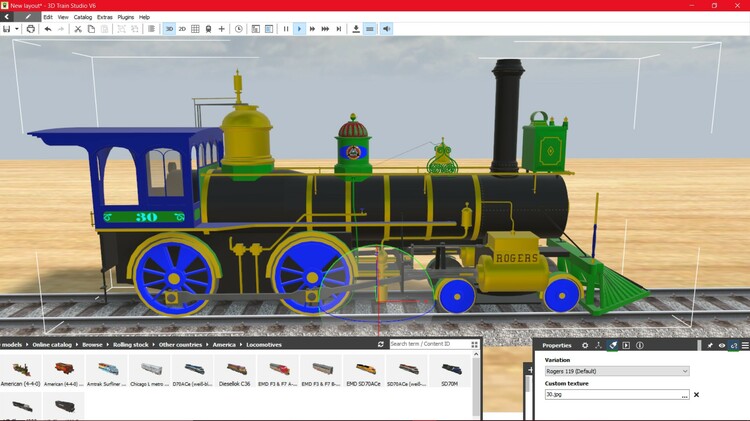Expand the arrow after Other countries breadcrumb
The image size is (750, 421).
tap(207, 344)
